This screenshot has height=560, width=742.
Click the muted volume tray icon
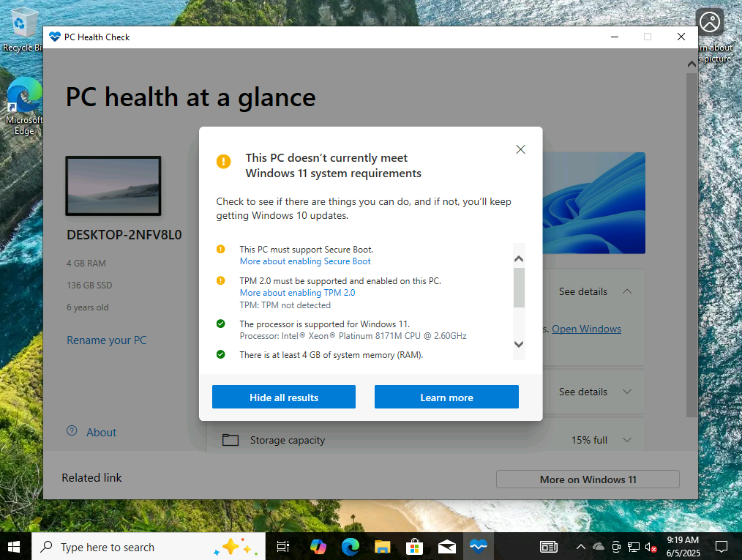coord(651,548)
